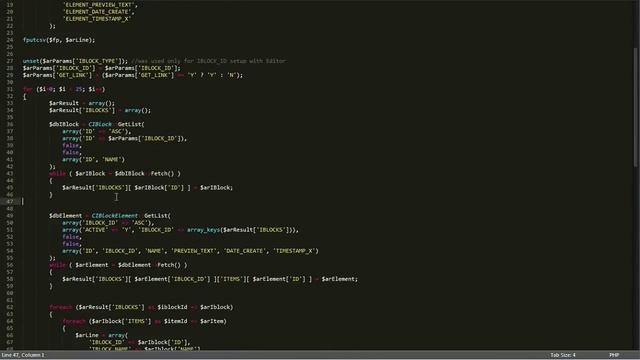Click the GetList call on line 49
The height and width of the screenshot is (360, 640).
click(x=156, y=216)
